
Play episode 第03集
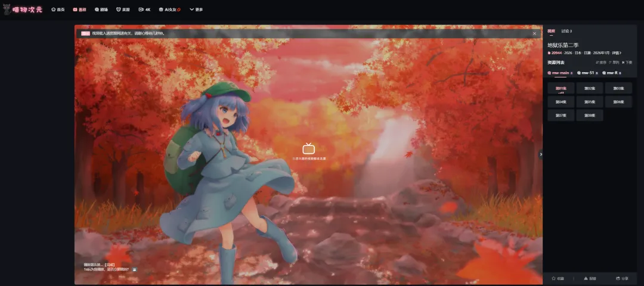618,88
